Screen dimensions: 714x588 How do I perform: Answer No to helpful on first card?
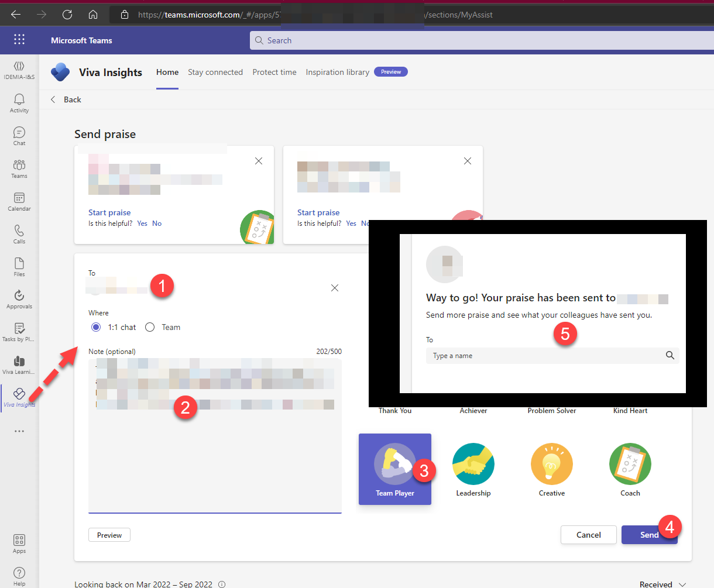pos(157,223)
